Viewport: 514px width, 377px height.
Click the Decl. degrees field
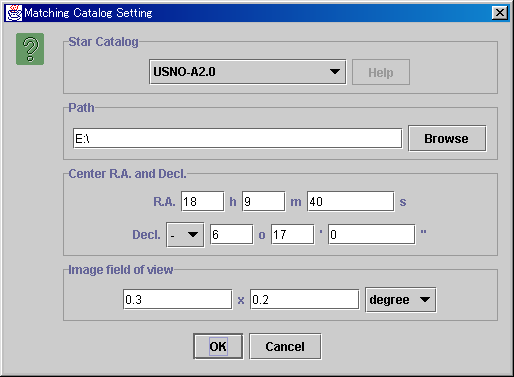(x=231, y=234)
